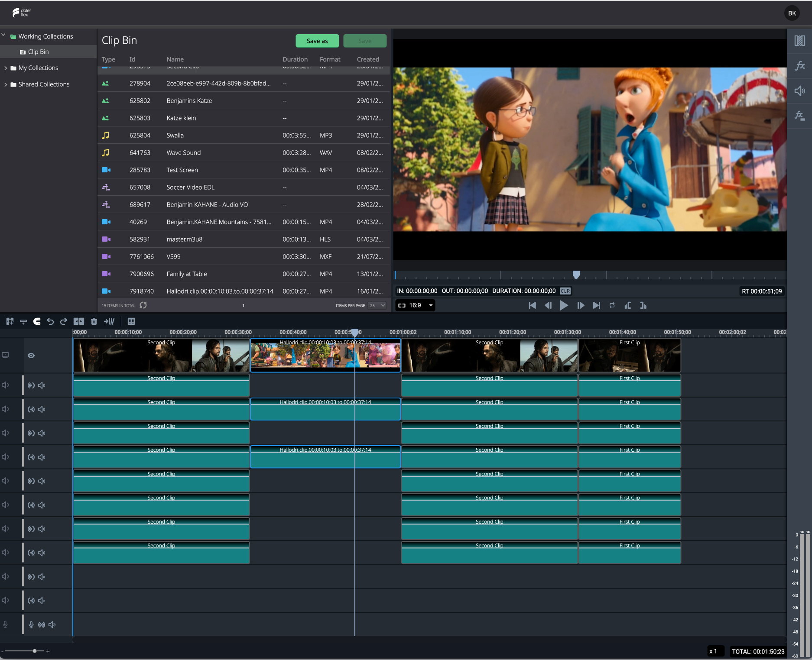Screen dimensions: 812x660
Task: Open the audio volume panel icon
Action: click(x=800, y=91)
